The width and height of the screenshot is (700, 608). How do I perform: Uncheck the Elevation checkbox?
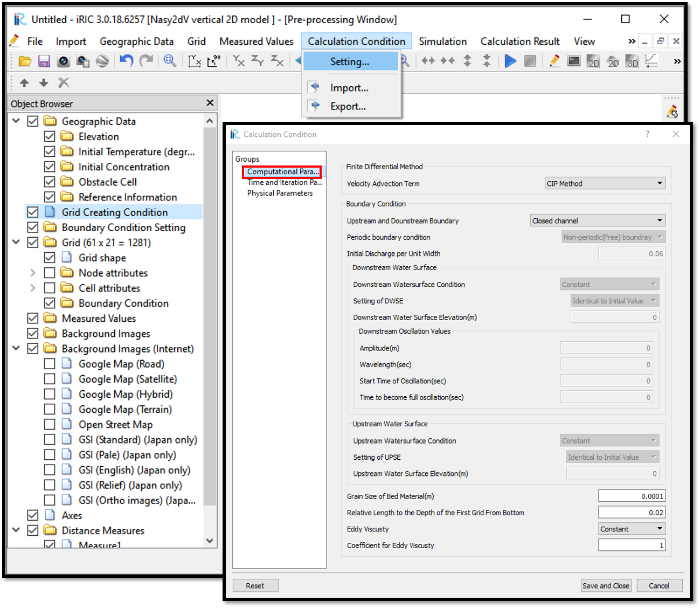(x=50, y=136)
